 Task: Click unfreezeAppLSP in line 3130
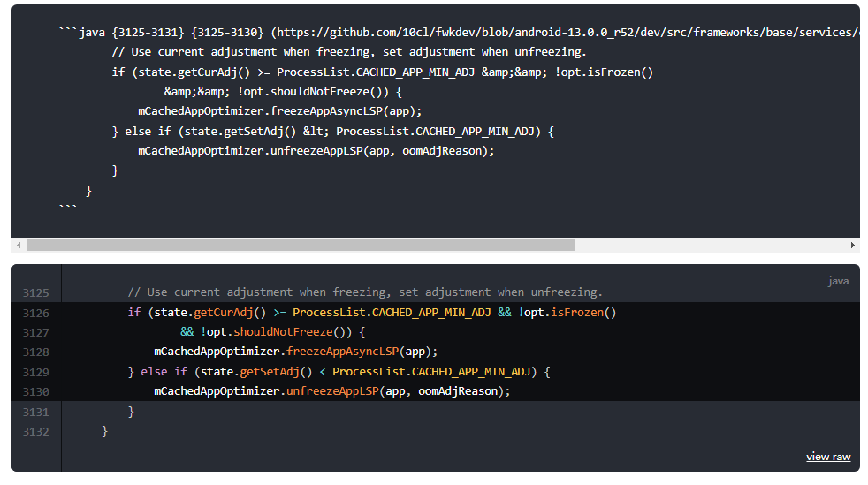click(x=332, y=391)
